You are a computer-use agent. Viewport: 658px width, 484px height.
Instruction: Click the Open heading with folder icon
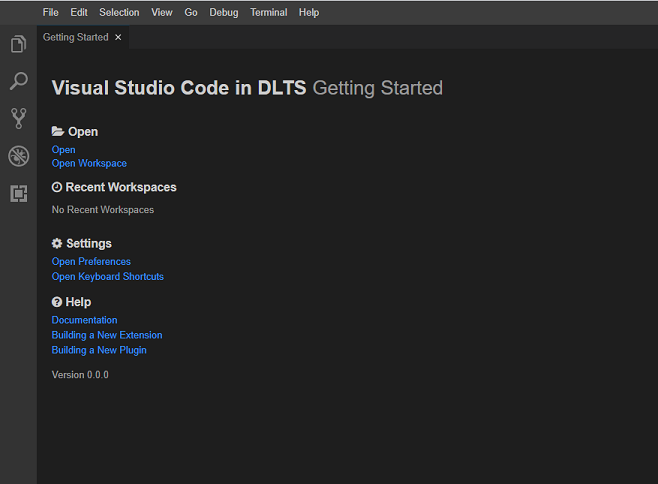coord(75,132)
